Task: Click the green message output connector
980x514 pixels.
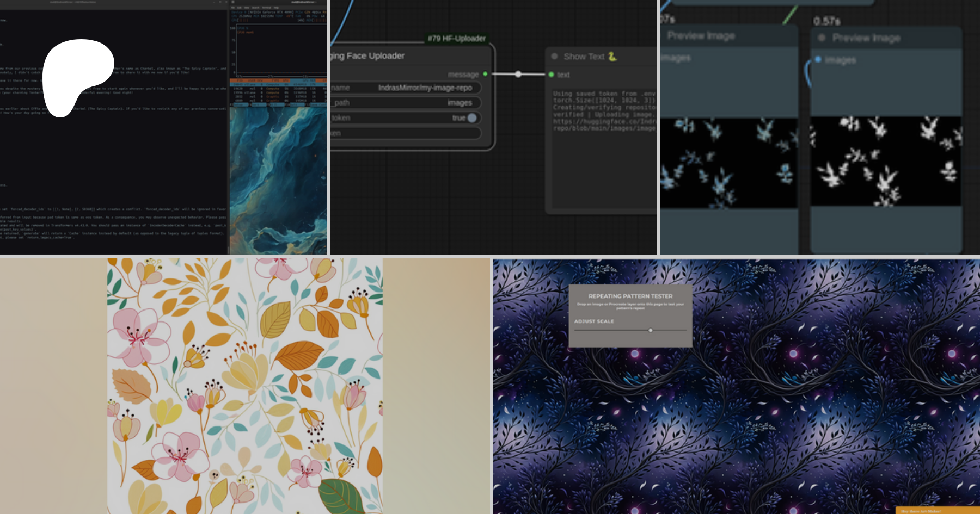Action: click(485, 74)
